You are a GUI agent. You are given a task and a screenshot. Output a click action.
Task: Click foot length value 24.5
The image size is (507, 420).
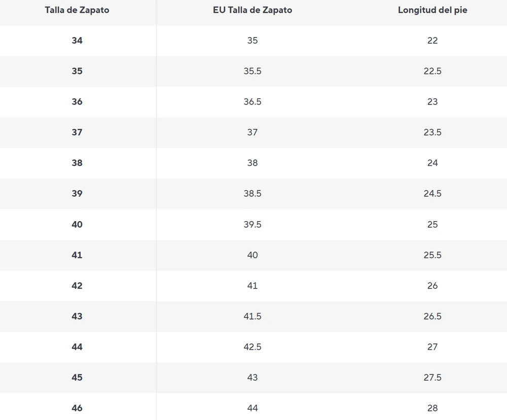click(432, 193)
